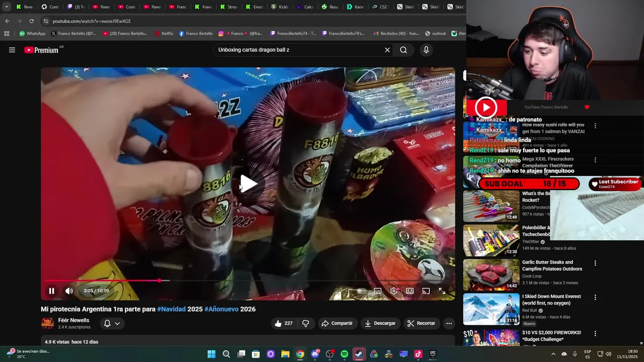
Task: Click the Recortar clip button
Action: click(x=422, y=323)
